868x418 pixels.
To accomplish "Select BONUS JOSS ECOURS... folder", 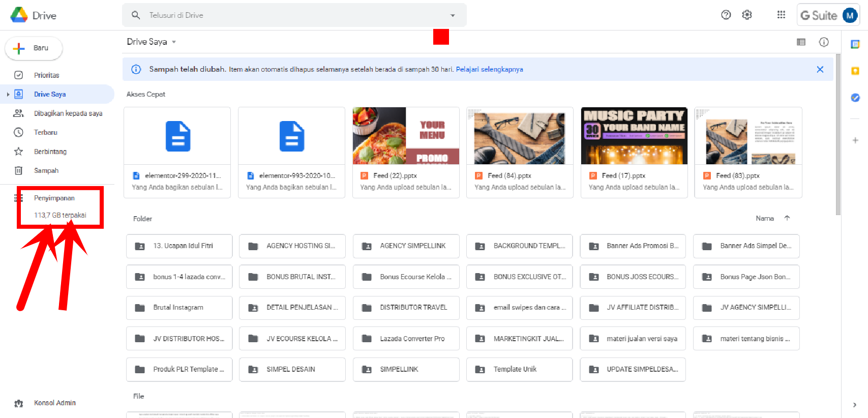I will click(x=633, y=277).
